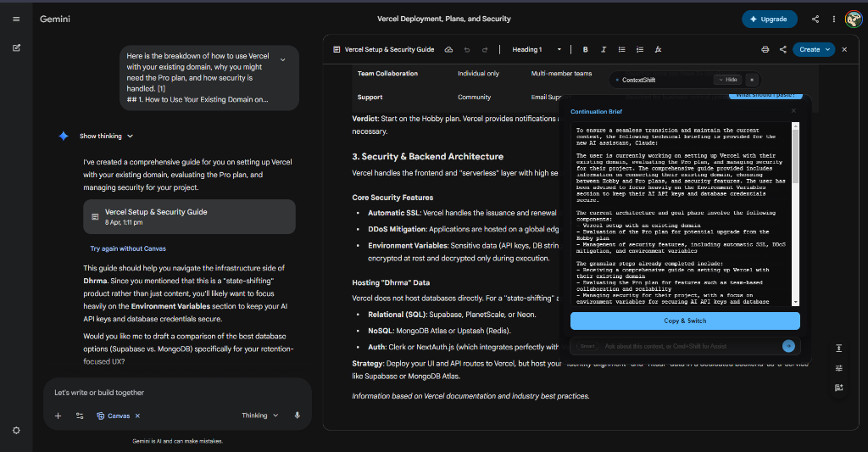Toggle the Smart mode pill

587,346
